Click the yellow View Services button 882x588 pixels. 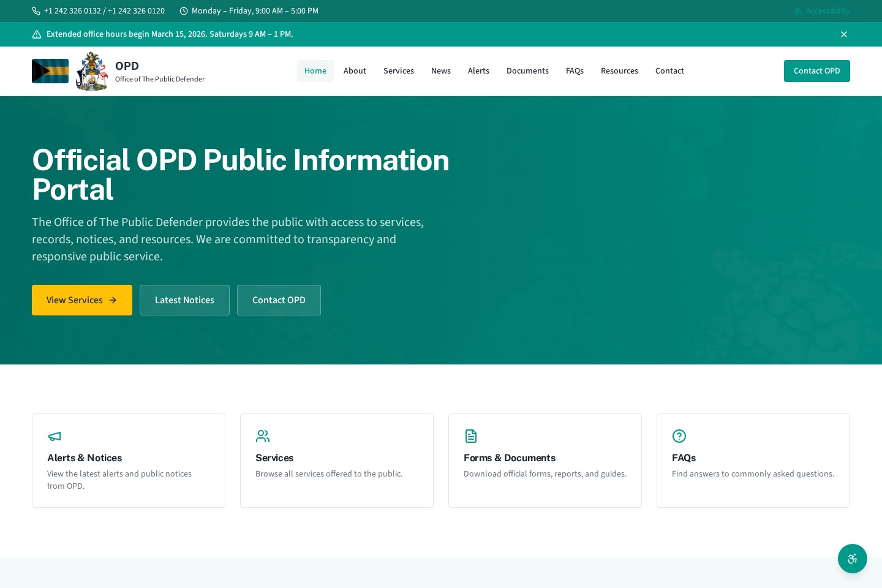(x=82, y=300)
